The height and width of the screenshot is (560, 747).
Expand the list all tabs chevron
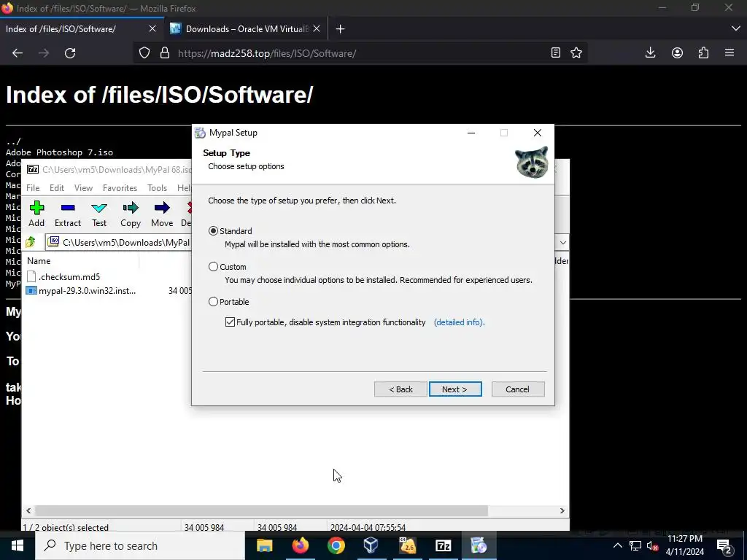point(735,28)
